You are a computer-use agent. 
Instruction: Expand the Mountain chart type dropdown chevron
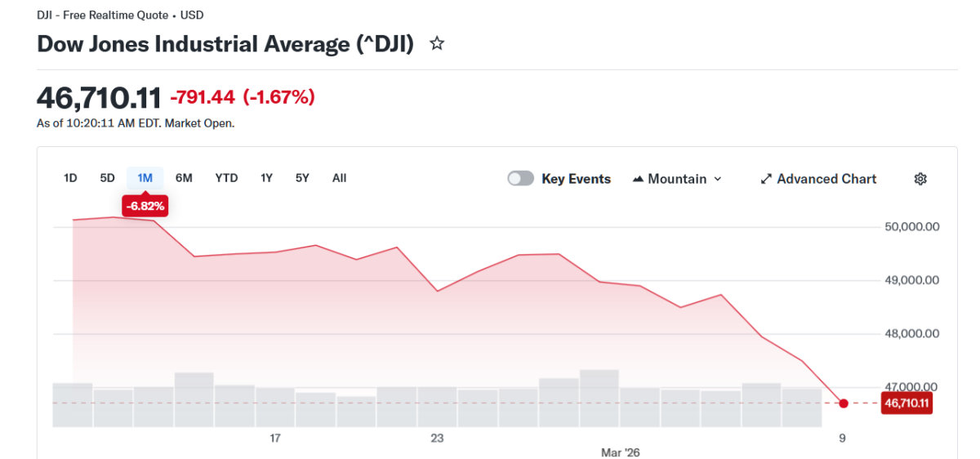coord(718,179)
